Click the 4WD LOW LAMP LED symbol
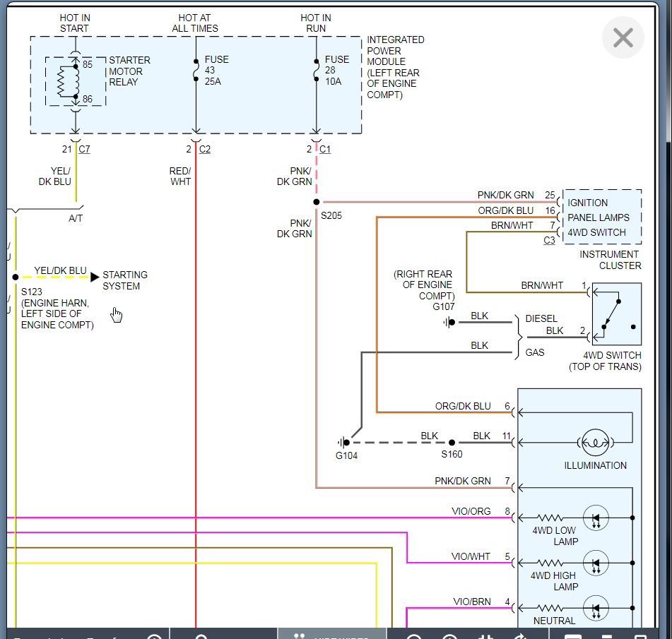672x639 pixels. 595,518
